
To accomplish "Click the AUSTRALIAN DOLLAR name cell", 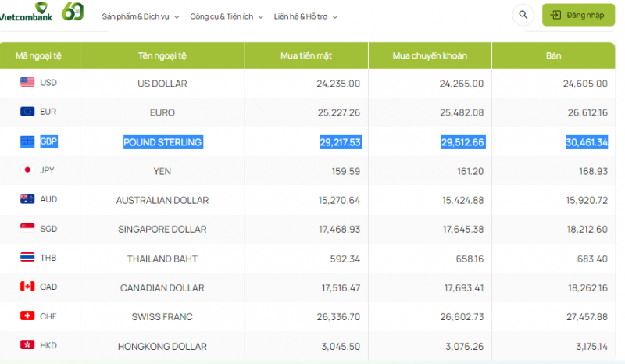I will pyautogui.click(x=162, y=201).
